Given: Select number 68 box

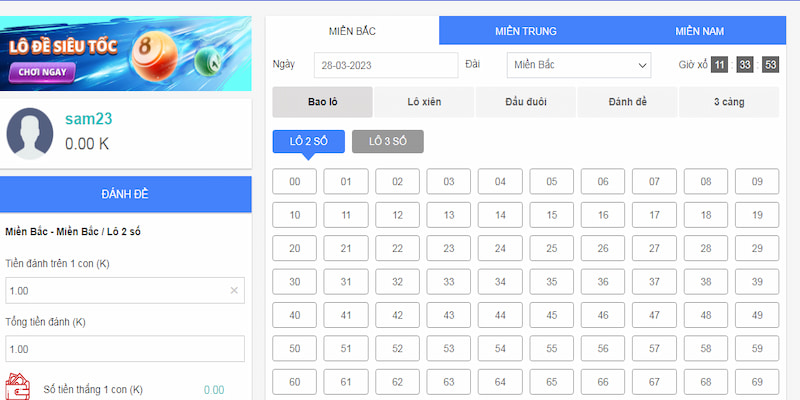Looking at the screenshot, I should pyautogui.click(x=706, y=382).
